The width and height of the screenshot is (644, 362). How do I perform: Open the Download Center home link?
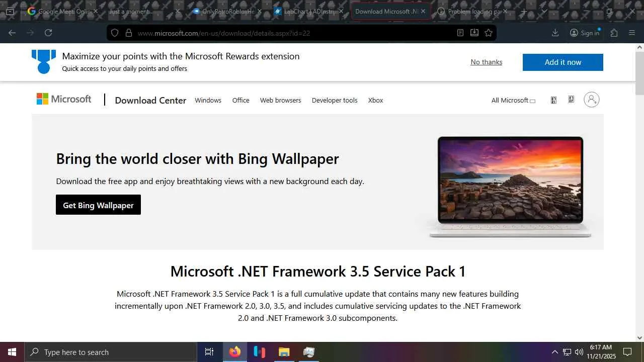click(x=150, y=100)
